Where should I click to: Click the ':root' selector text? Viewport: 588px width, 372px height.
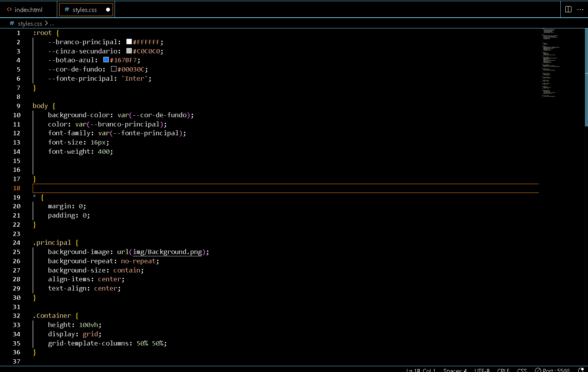pos(42,33)
